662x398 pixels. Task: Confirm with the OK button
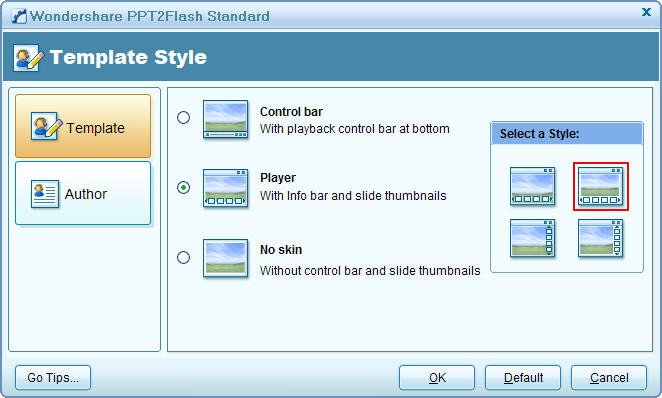(x=437, y=377)
